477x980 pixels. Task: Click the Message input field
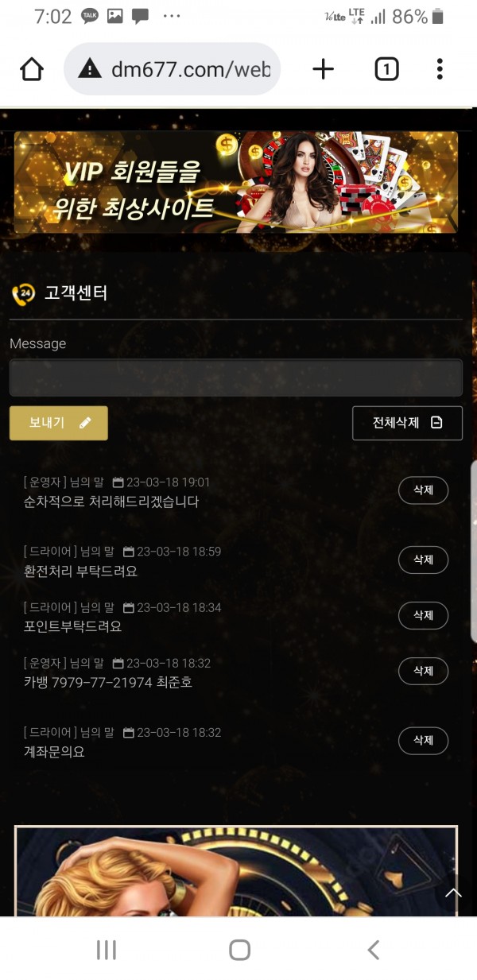(235, 378)
